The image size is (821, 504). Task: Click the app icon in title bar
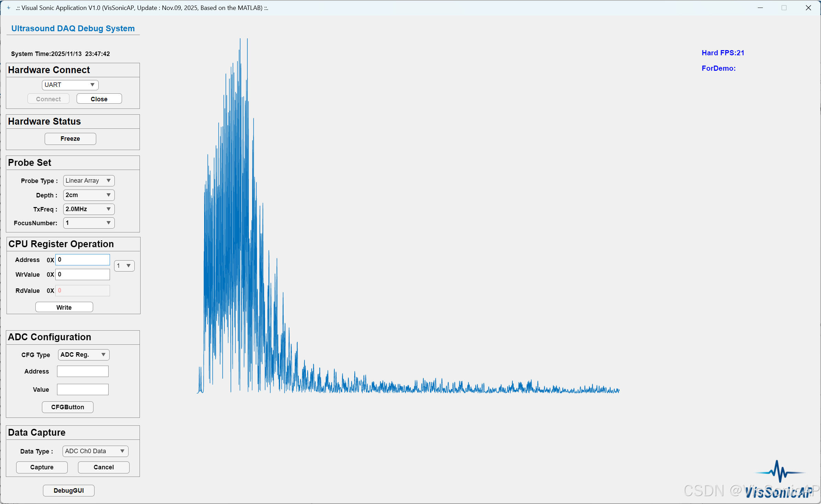[x=9, y=8]
